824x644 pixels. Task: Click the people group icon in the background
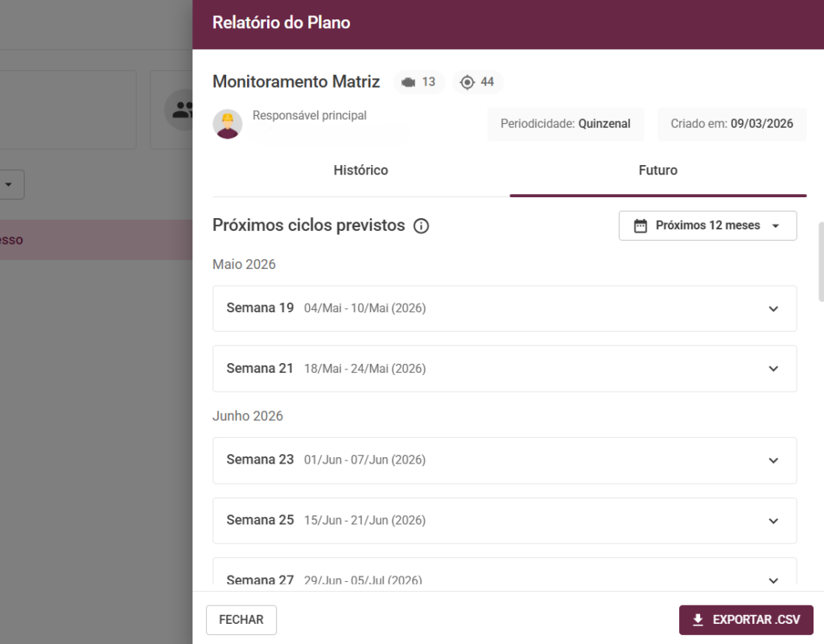[x=182, y=109]
